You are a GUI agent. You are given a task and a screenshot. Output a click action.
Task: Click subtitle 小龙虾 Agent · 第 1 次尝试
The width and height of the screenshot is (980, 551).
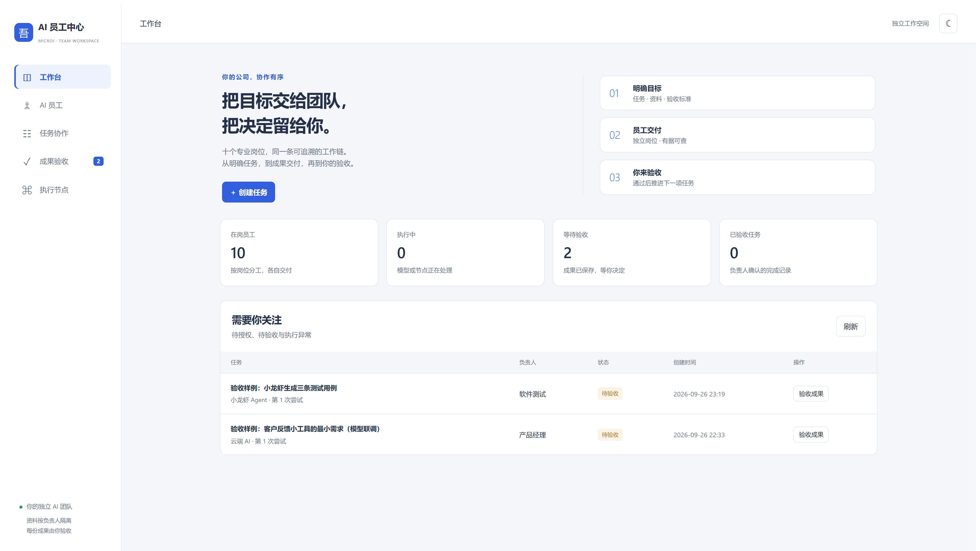click(267, 400)
